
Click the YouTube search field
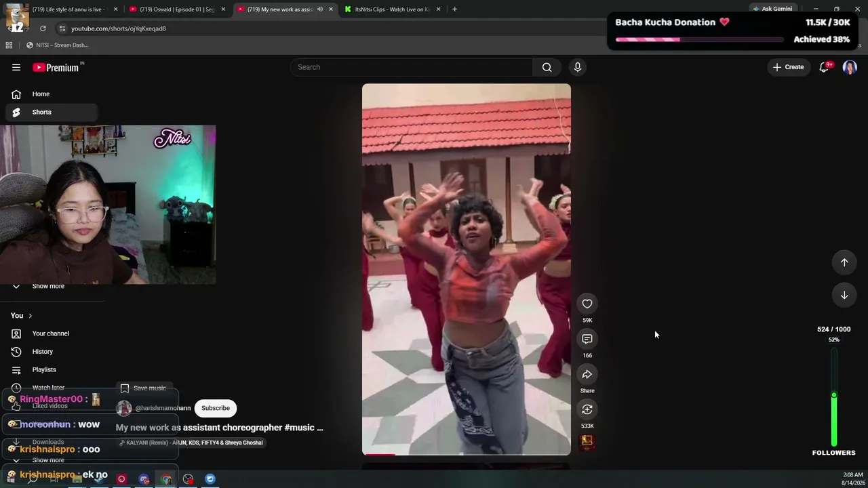click(412, 67)
